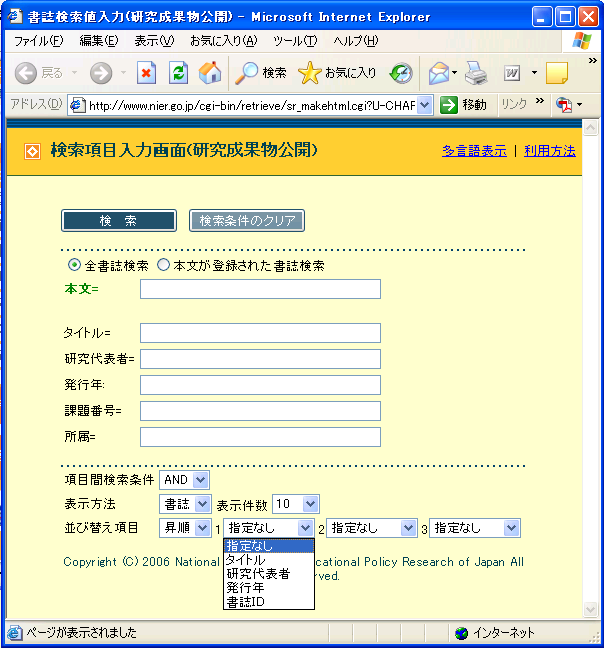Click the 検索 submit button
604x648 pixels.
point(118,221)
